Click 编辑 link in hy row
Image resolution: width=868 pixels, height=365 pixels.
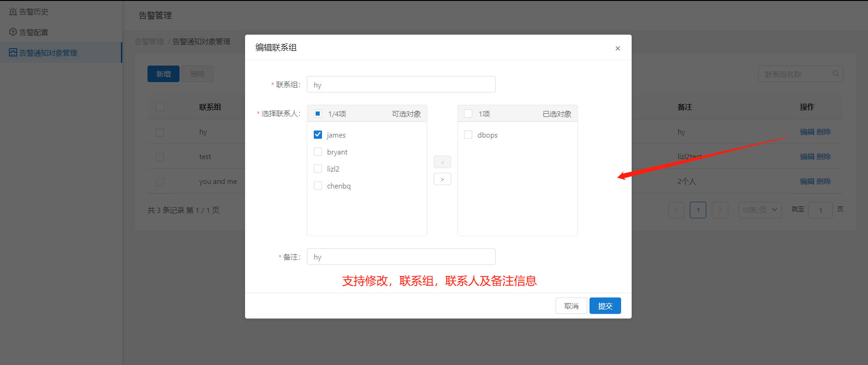[x=807, y=132]
